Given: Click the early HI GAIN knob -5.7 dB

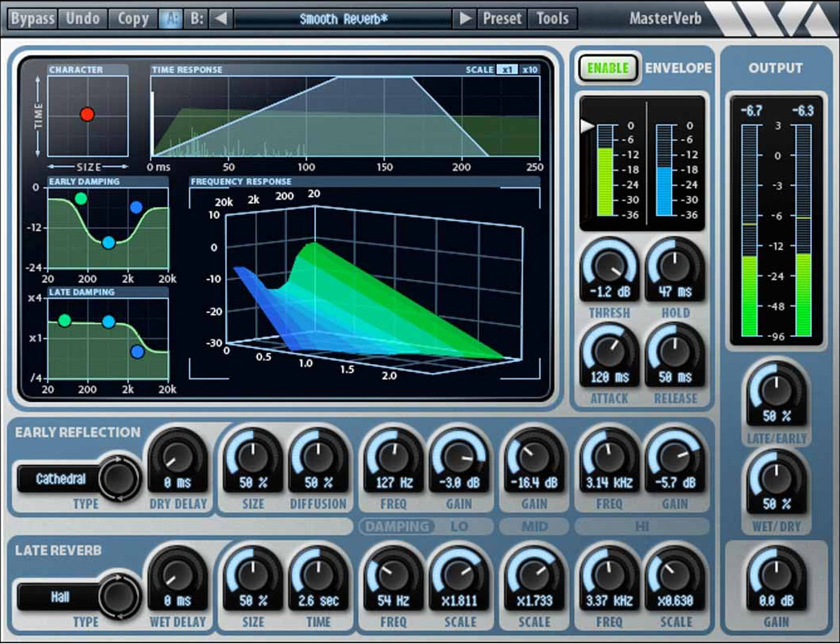Looking at the screenshot, I should 675,457.
